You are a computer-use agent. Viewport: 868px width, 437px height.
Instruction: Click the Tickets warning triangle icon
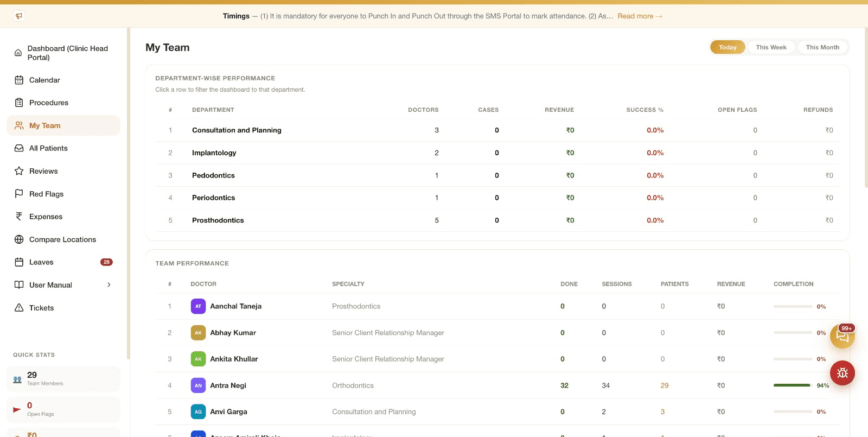click(19, 308)
